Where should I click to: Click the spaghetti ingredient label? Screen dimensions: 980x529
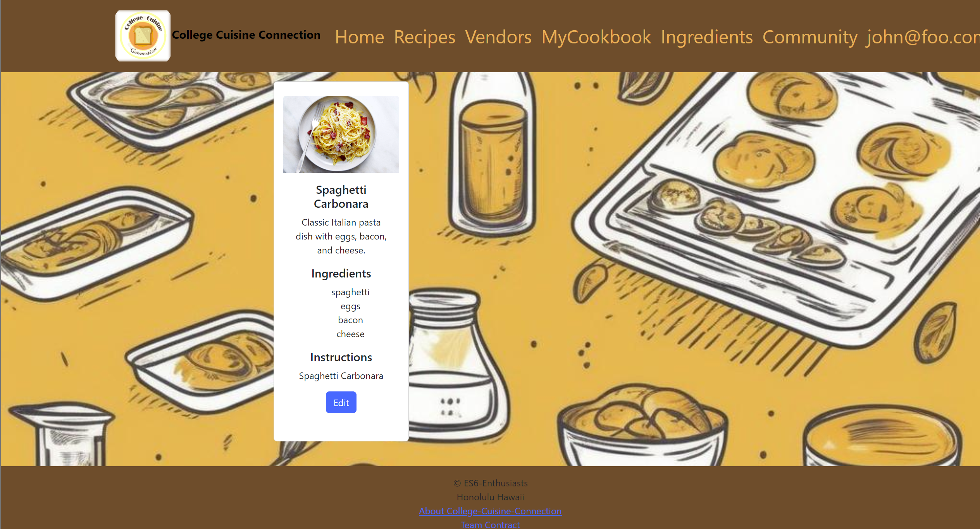tap(350, 292)
